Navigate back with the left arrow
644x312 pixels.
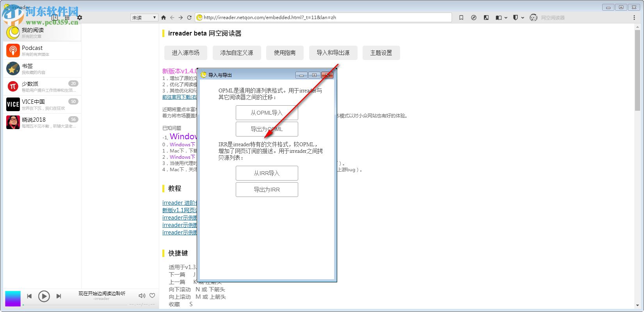[x=172, y=18]
